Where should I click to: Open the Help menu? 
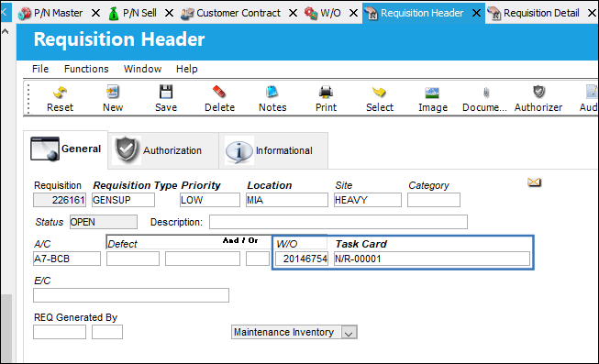click(x=187, y=69)
